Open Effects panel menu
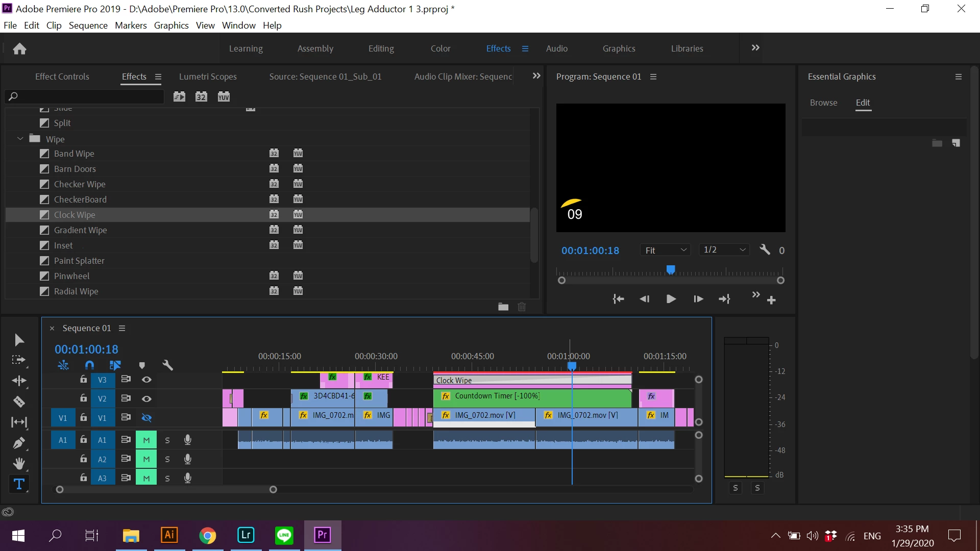The image size is (980, 551). click(x=158, y=77)
